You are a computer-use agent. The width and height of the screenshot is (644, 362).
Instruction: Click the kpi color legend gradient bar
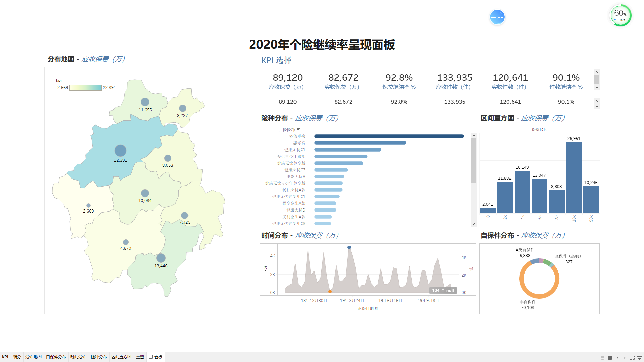tap(86, 87)
